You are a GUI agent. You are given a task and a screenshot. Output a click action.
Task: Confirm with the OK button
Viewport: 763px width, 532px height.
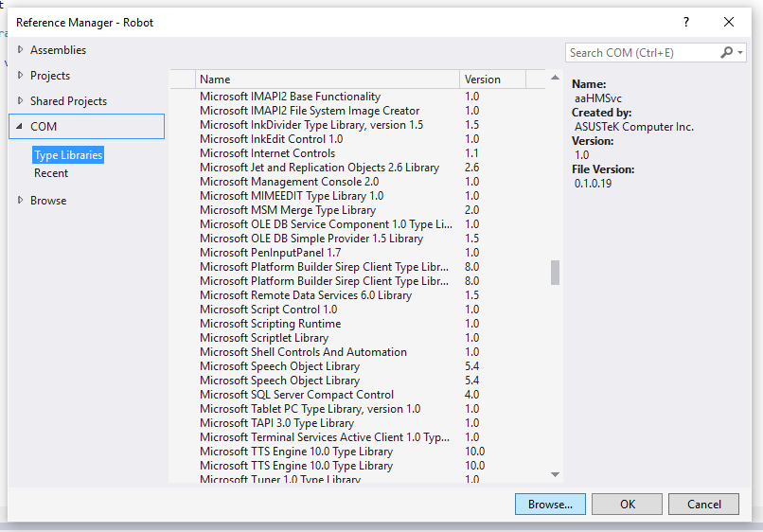pos(628,505)
